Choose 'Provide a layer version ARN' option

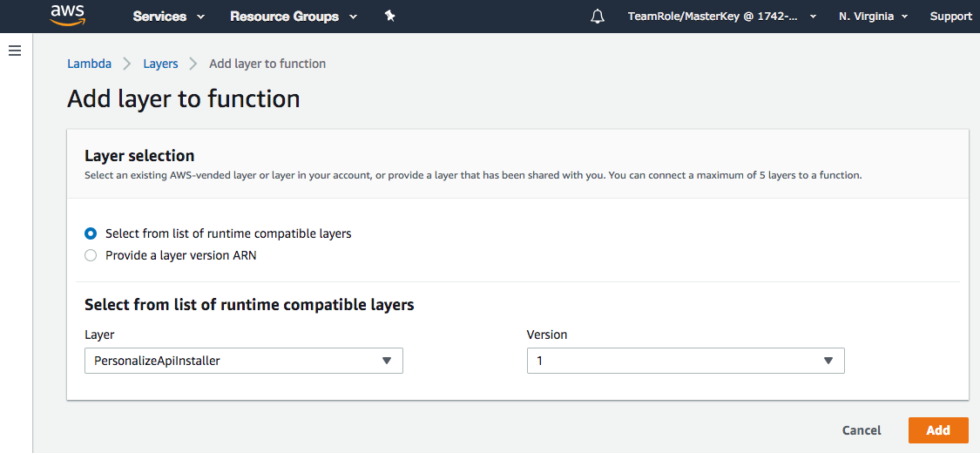91,255
